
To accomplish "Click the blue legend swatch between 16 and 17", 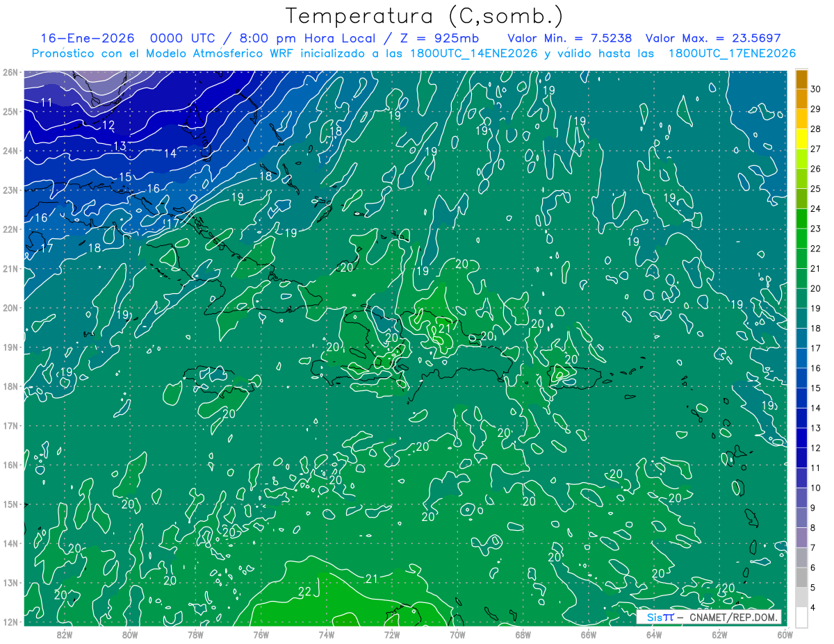I will [x=801, y=358].
